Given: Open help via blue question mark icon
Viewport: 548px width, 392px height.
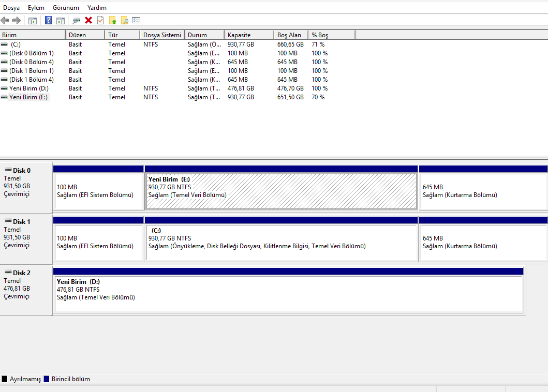Looking at the screenshot, I should (x=48, y=20).
